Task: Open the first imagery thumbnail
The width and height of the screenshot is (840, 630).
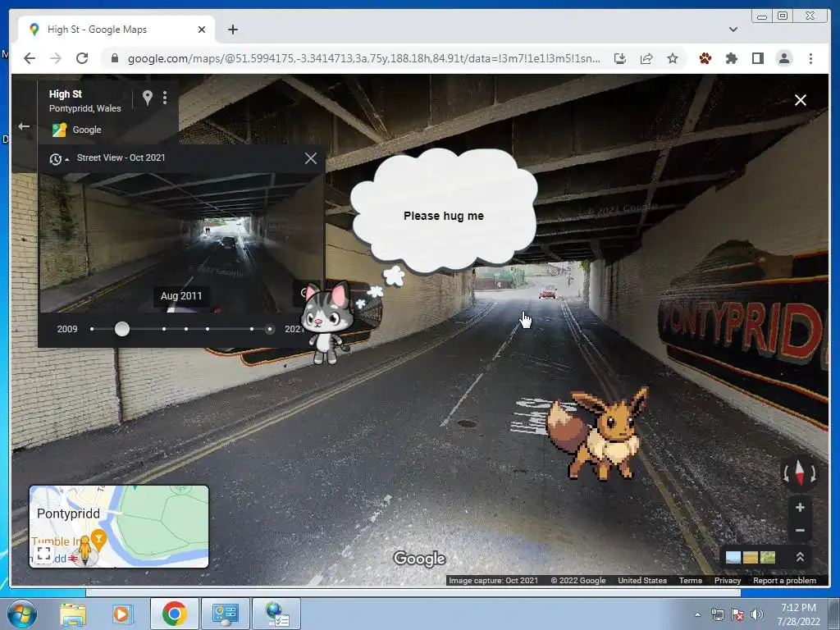Action: [x=733, y=557]
